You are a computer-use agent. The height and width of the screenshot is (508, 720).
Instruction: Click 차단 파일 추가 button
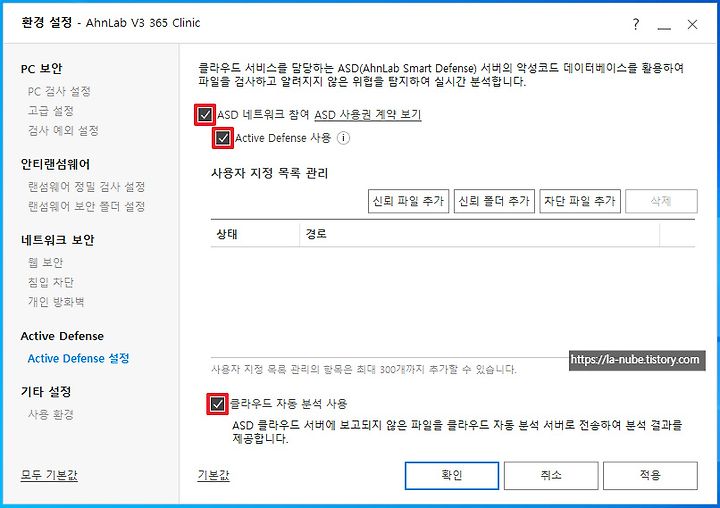point(580,201)
